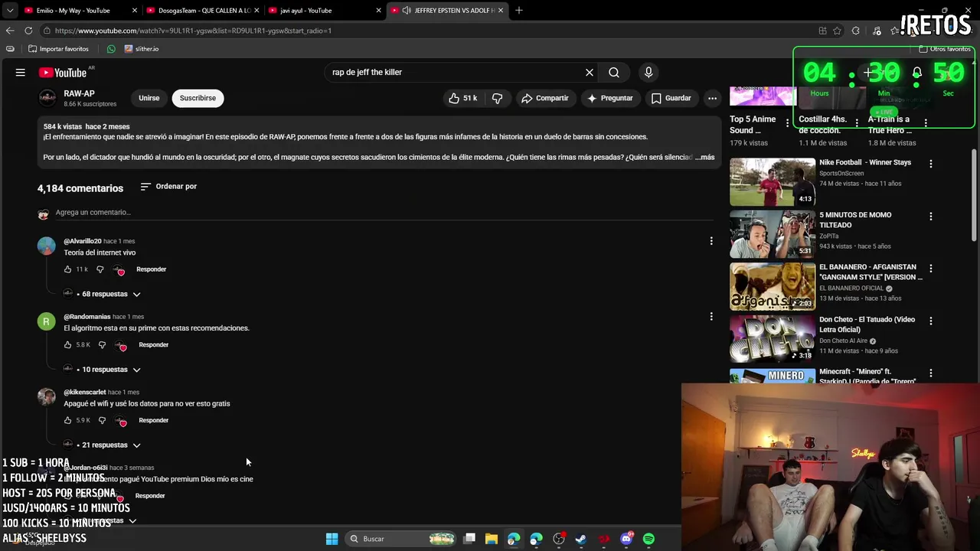The height and width of the screenshot is (551, 980).
Task: Reply to @Randomanias with Responder
Action: pos(153,345)
